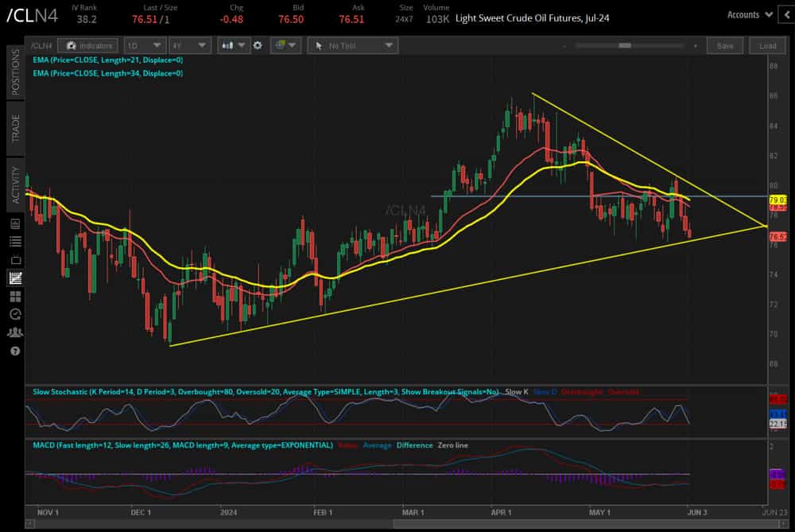
Task: Click the people icon at sidebar bottom
Action: tap(14, 332)
